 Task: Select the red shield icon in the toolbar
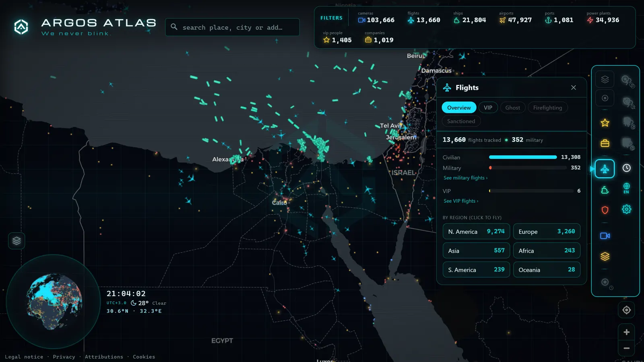[605, 210]
